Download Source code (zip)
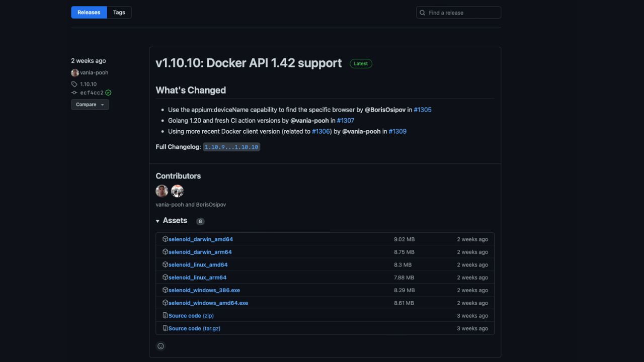The image size is (644, 362). click(x=191, y=316)
